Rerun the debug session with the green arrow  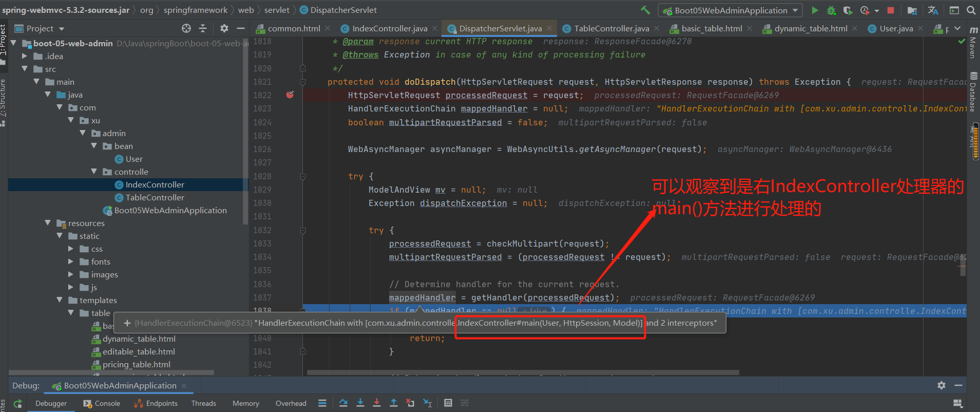click(x=18, y=403)
